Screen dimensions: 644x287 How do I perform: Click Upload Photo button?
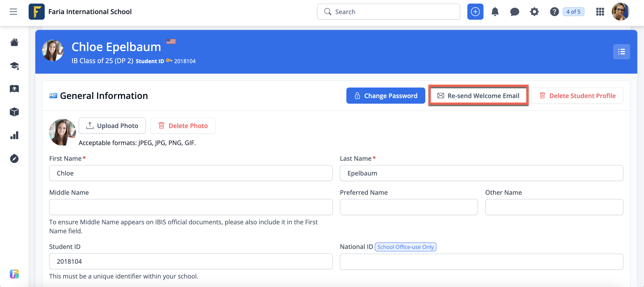tap(112, 126)
